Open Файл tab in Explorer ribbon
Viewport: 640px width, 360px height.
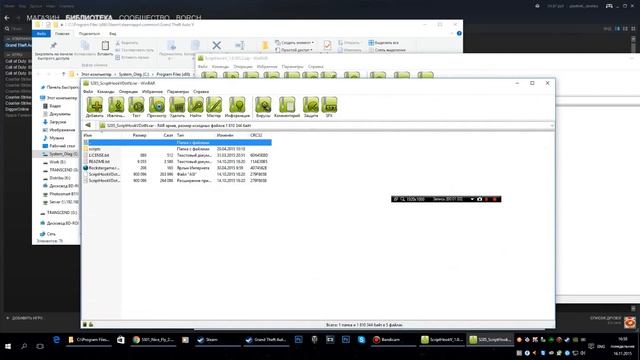tap(41, 33)
